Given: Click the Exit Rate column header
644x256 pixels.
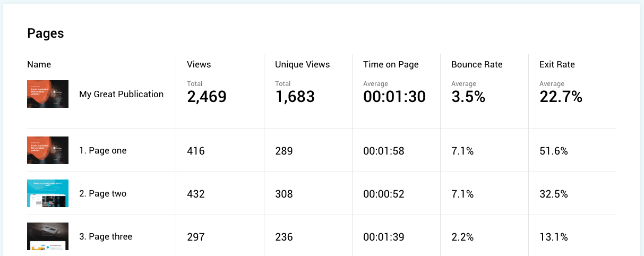Looking at the screenshot, I should pyautogui.click(x=557, y=64).
